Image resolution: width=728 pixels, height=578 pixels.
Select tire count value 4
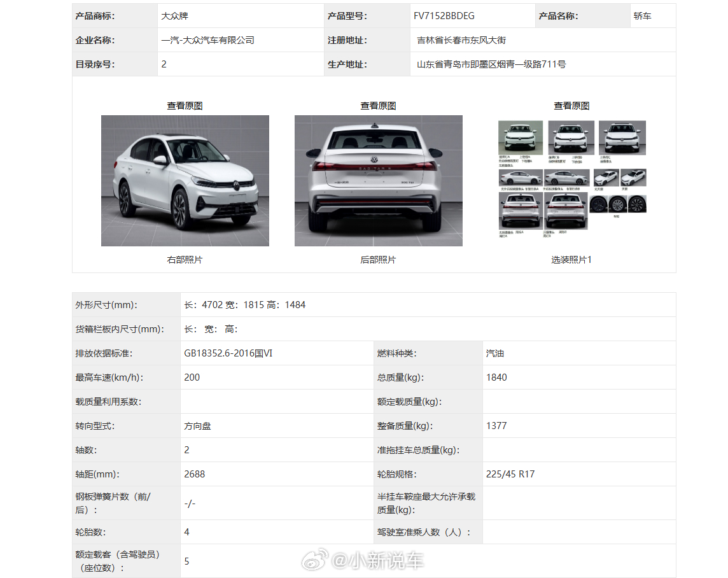click(x=186, y=532)
